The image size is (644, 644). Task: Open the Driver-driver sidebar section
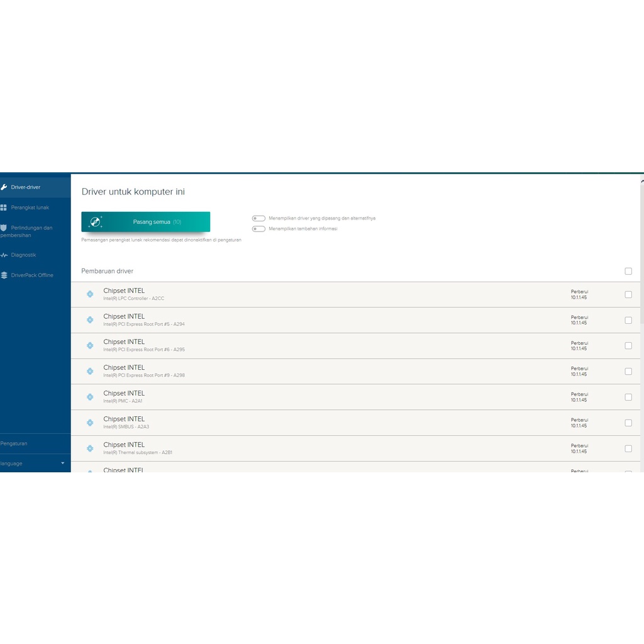(x=35, y=187)
